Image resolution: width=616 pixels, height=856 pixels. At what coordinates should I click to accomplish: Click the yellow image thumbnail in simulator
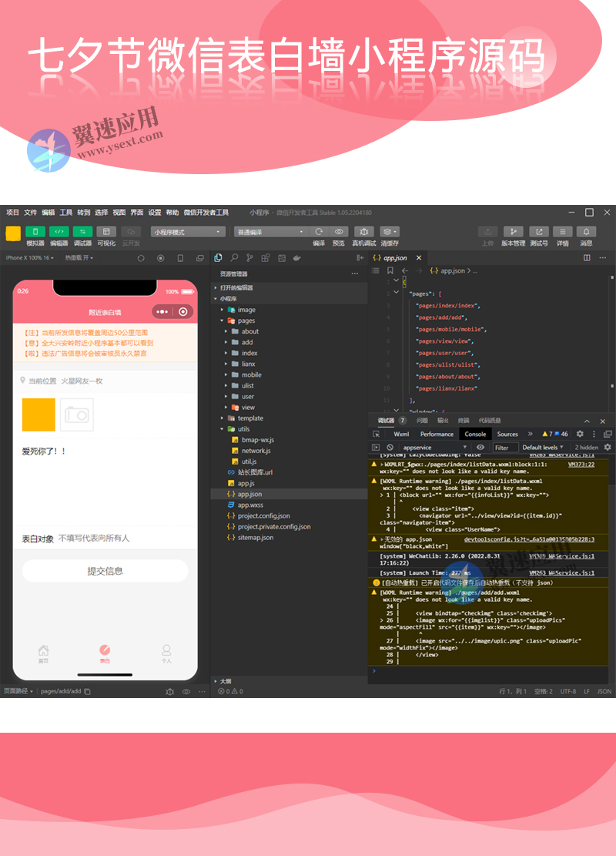pyautogui.click(x=38, y=415)
